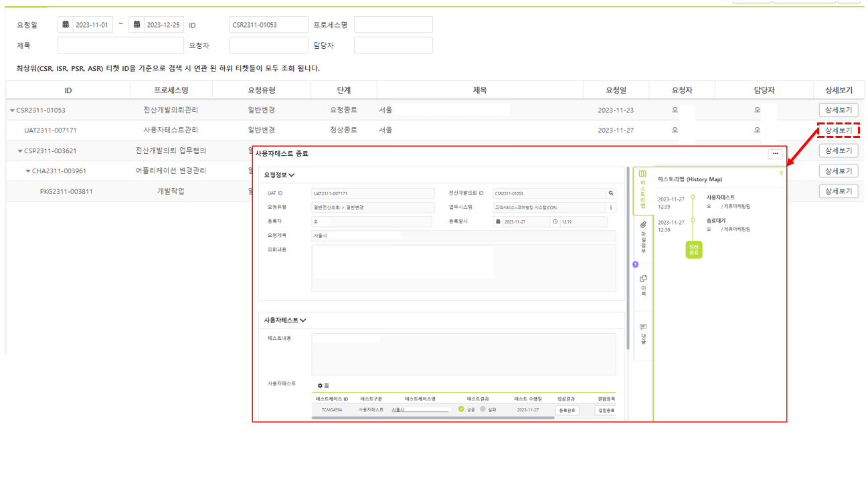Click 상세보기 for UAT2311-007171 row
The image size is (868, 477).
click(x=838, y=130)
